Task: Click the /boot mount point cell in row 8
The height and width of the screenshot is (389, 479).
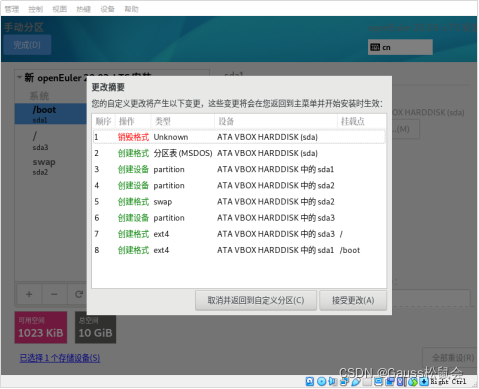Action: tap(350, 250)
